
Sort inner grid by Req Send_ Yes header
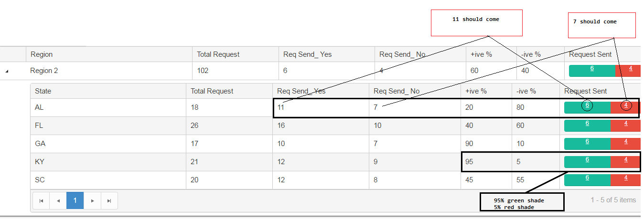pyautogui.click(x=301, y=91)
